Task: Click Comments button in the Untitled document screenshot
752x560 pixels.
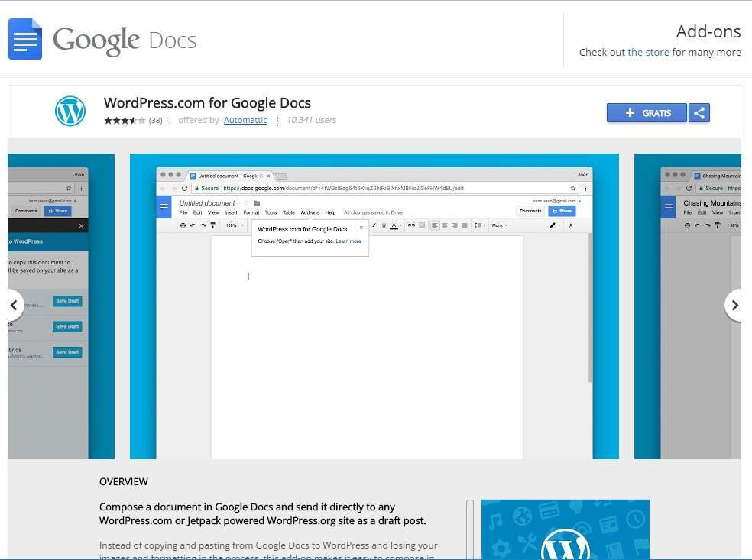Action: [530, 211]
